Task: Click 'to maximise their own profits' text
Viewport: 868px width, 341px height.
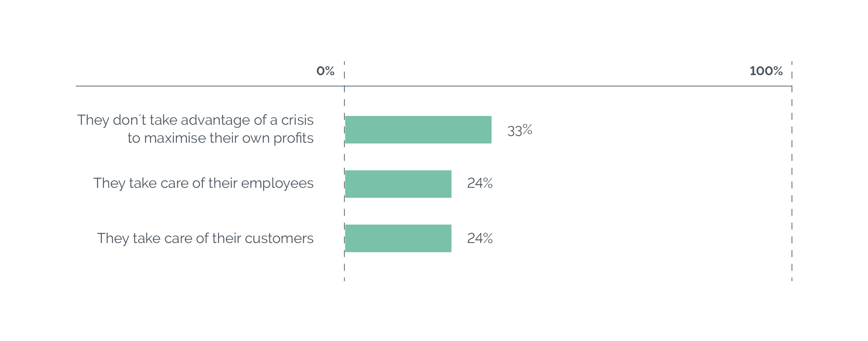Action: click(x=220, y=138)
